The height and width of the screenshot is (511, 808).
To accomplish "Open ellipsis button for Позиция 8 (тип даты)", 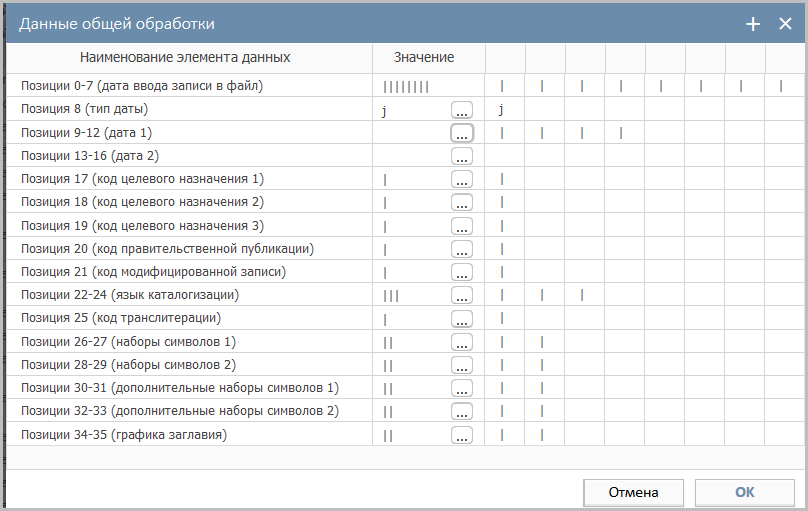I will click(x=461, y=110).
